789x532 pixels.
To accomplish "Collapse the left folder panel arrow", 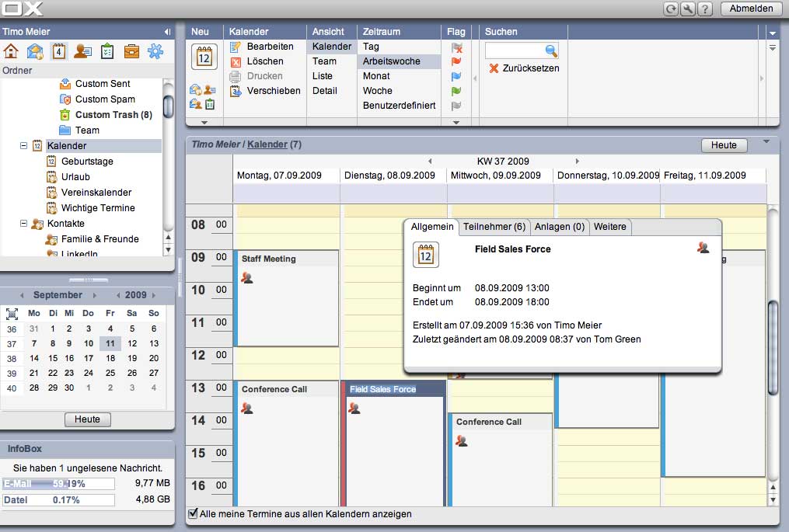I will point(167,31).
